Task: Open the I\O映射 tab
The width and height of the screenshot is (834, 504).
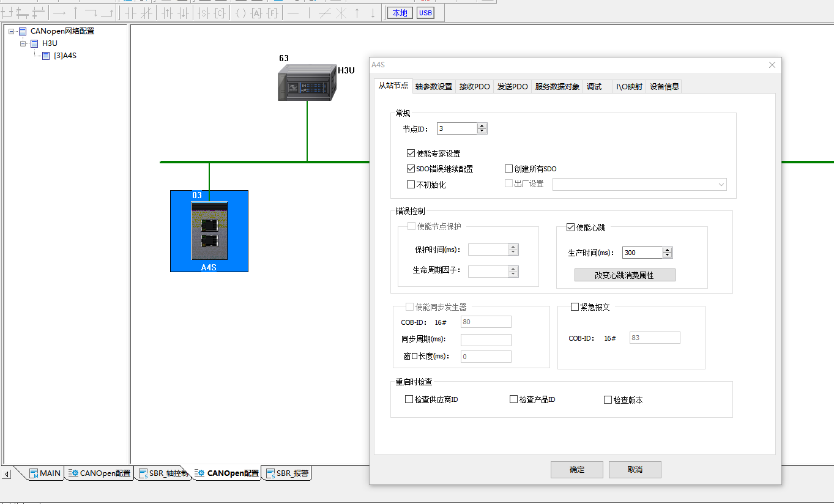Action: (x=630, y=87)
